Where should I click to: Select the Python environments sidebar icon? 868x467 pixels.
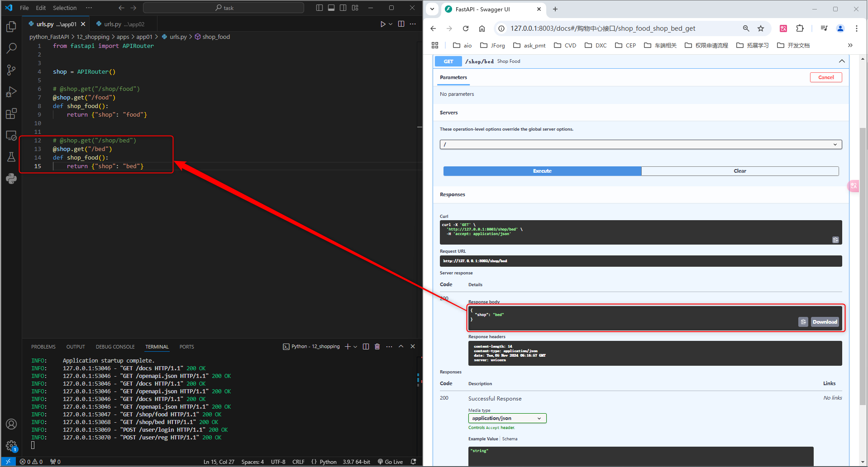point(11,179)
